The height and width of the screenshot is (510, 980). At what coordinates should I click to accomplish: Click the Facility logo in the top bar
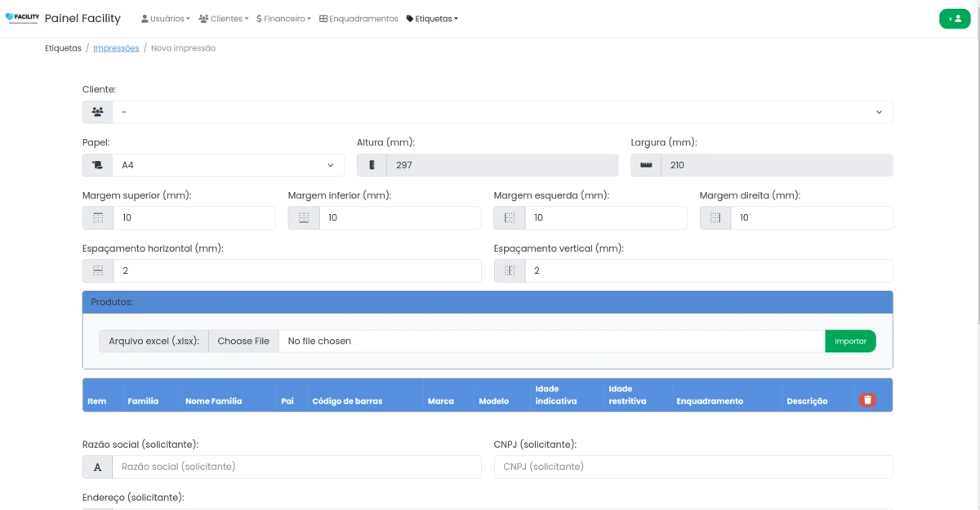click(x=23, y=18)
